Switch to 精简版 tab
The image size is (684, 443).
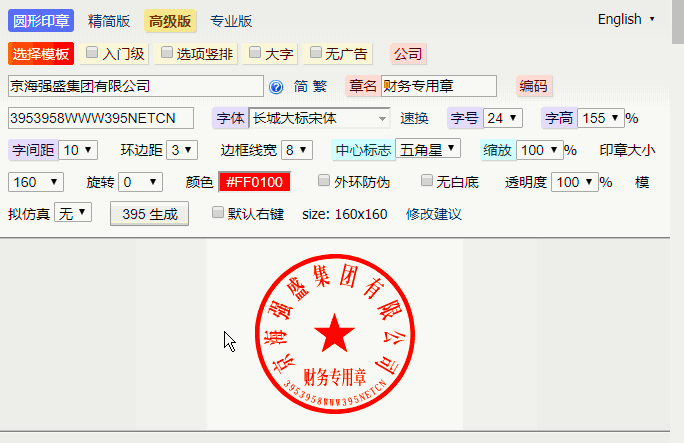(x=109, y=21)
